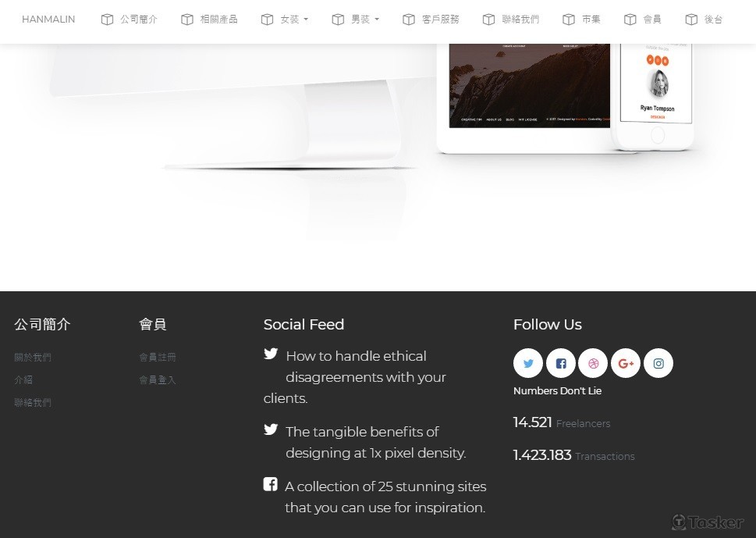Click the Instagram round icon
Viewport: 756px width, 538px height.
658,363
